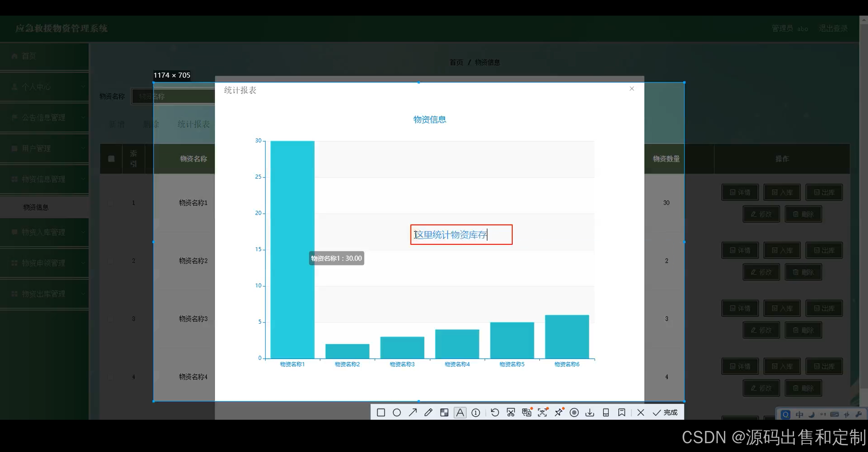The image size is (868, 452).
Task: Expand the 物资入库管理 sidebar menu
Action: coord(44,232)
